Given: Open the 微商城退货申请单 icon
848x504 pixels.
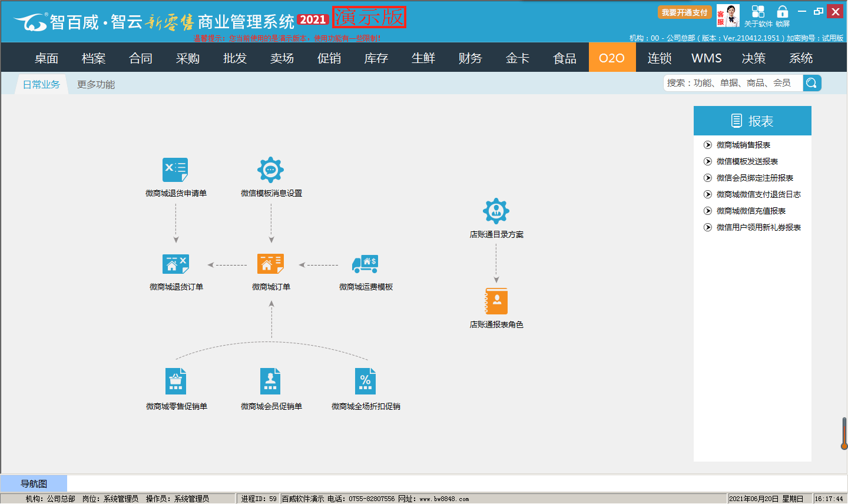Looking at the screenshot, I should (x=175, y=170).
